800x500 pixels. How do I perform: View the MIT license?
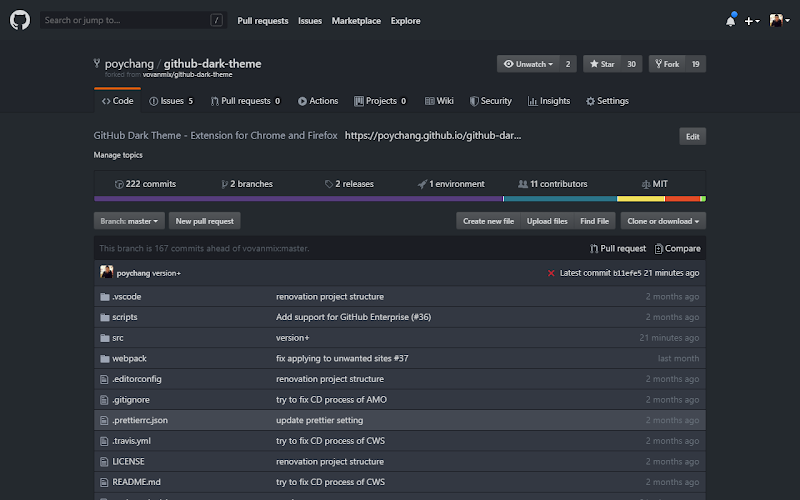655,184
